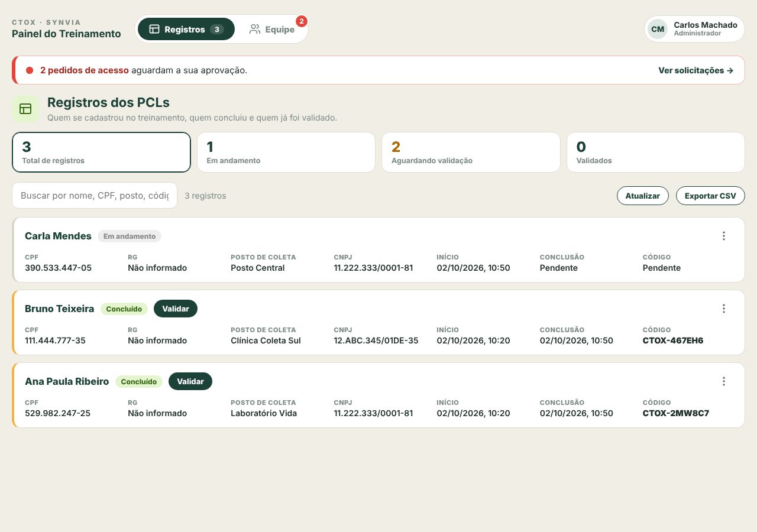Validate Ana Paula Ribeiro's record

(190, 381)
